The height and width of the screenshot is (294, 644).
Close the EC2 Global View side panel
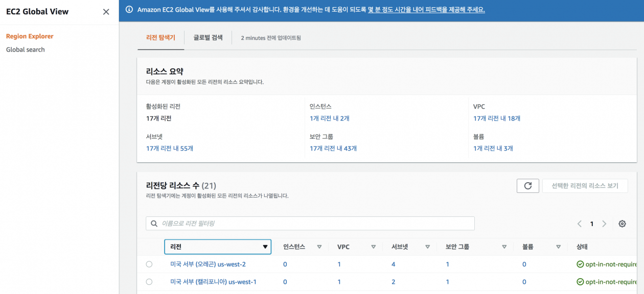pos(105,11)
